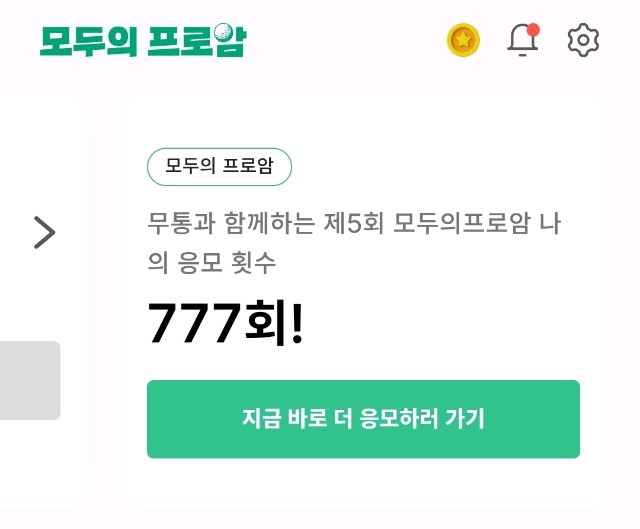Screen dimensions: 640x529
Task: Select the 모두의 프로암 pill tag
Action: pyautogui.click(x=219, y=167)
